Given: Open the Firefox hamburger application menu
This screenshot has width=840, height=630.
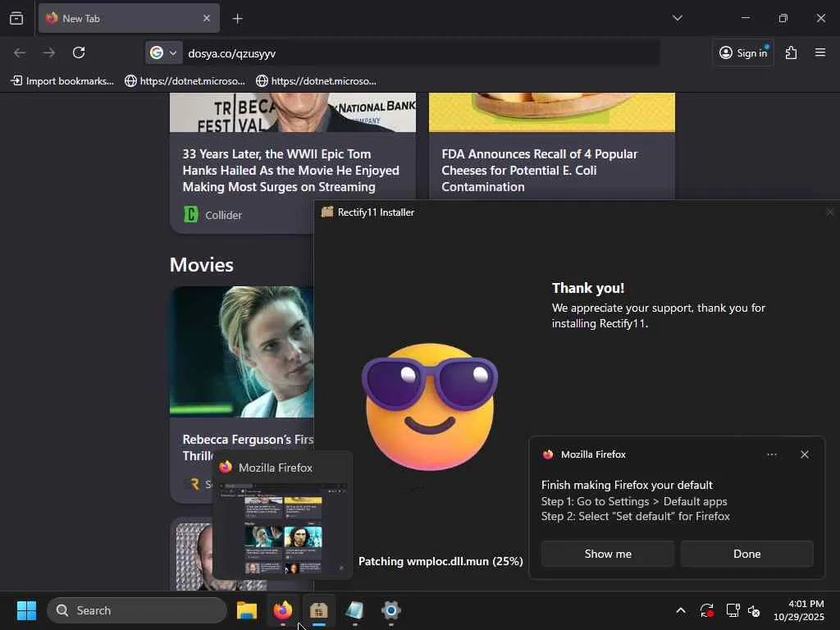Looking at the screenshot, I should point(820,52).
